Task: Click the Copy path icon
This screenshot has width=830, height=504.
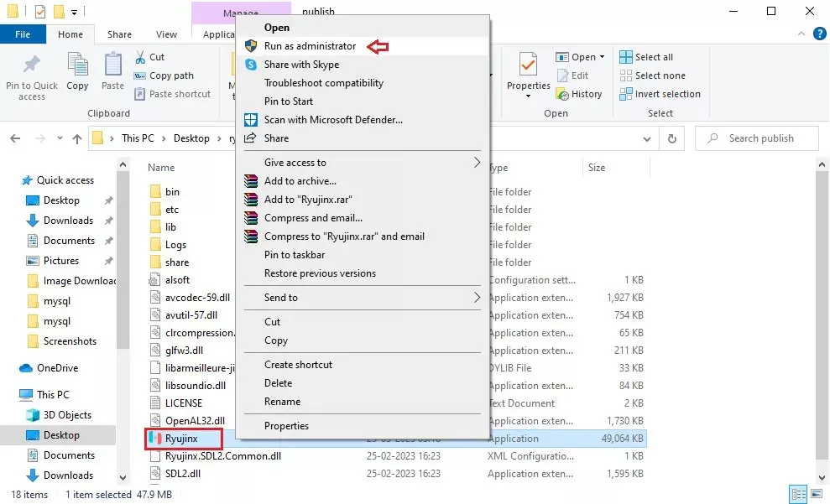Action: (x=140, y=75)
